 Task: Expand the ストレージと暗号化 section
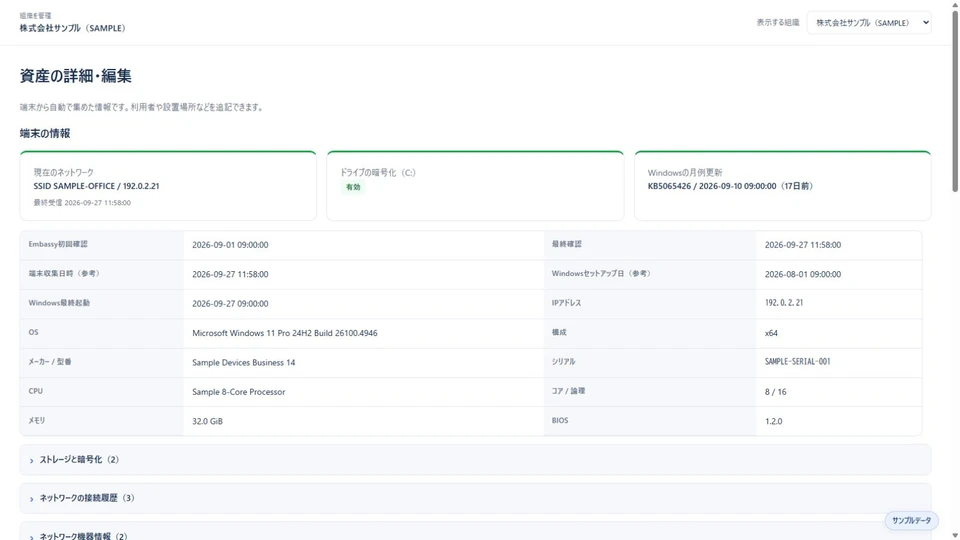click(x=475, y=460)
